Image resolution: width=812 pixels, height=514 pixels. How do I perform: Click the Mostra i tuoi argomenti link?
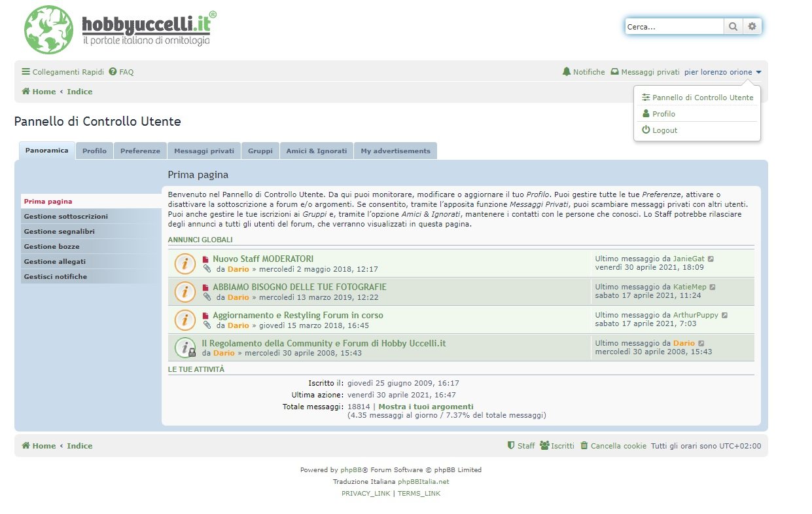[x=425, y=407]
